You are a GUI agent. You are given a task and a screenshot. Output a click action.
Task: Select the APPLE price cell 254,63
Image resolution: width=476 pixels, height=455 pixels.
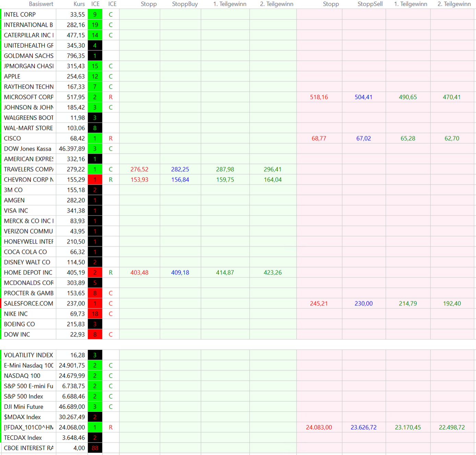click(76, 77)
